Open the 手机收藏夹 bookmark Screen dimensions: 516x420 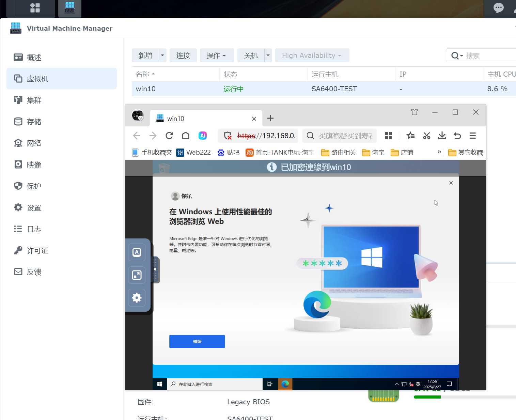coord(152,152)
